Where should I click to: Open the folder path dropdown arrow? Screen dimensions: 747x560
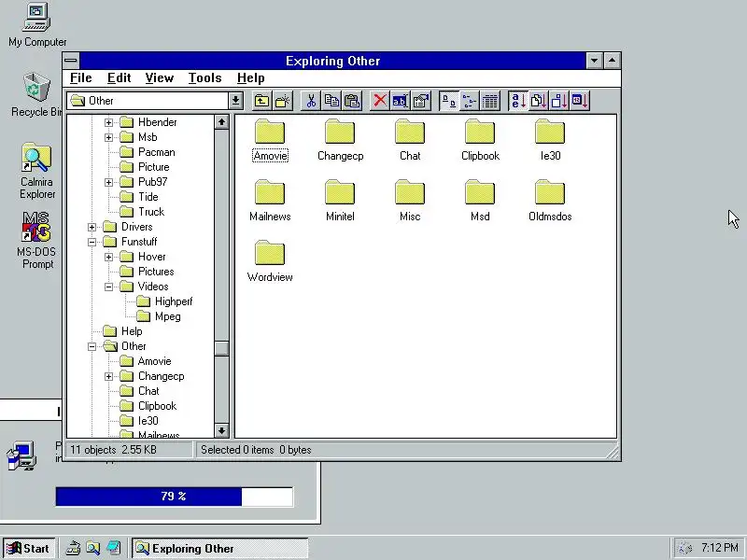click(x=236, y=101)
